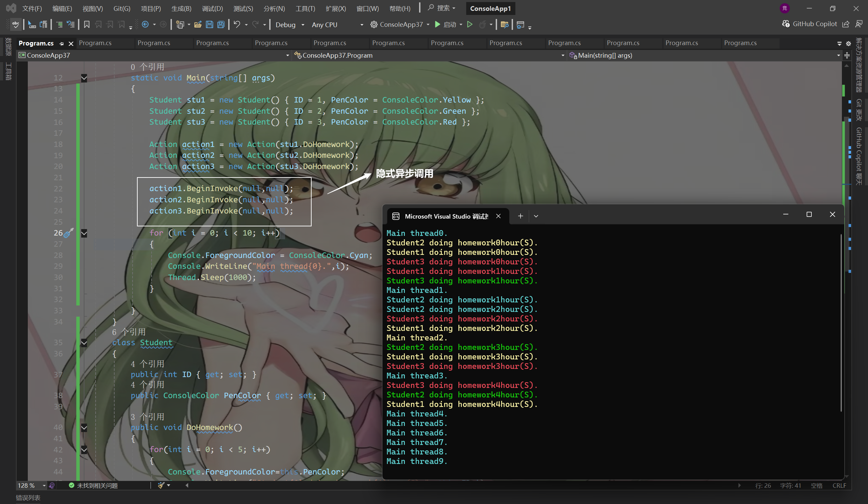Open the Any CPU platform dropdown
This screenshot has width=868, height=504.
[x=337, y=24]
